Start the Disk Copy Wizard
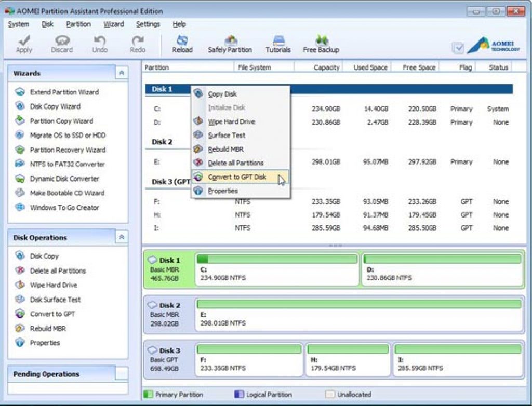The image size is (532, 406). pos(47,106)
